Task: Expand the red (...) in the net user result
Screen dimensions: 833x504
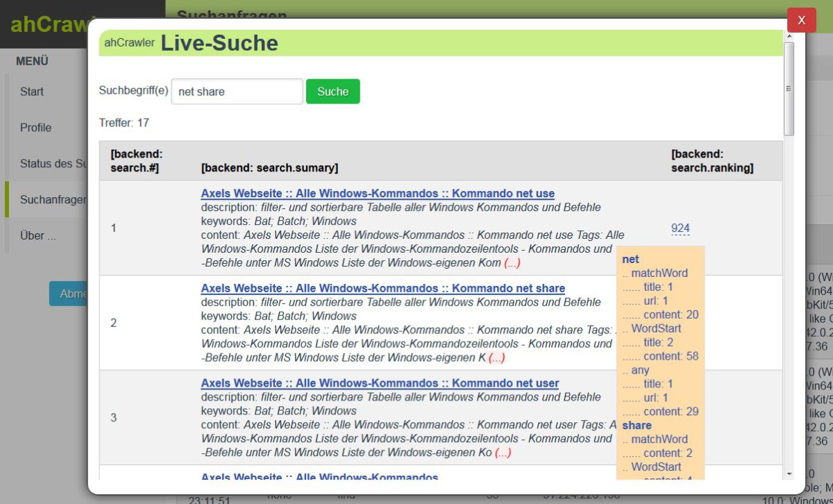Action: 503,453
